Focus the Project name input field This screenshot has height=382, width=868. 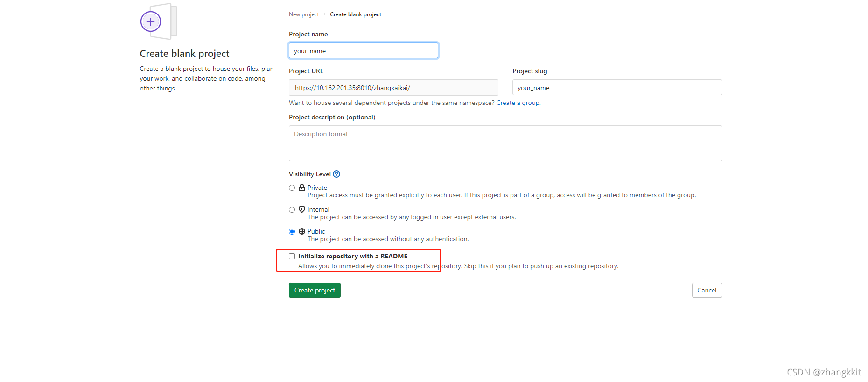[x=364, y=50]
